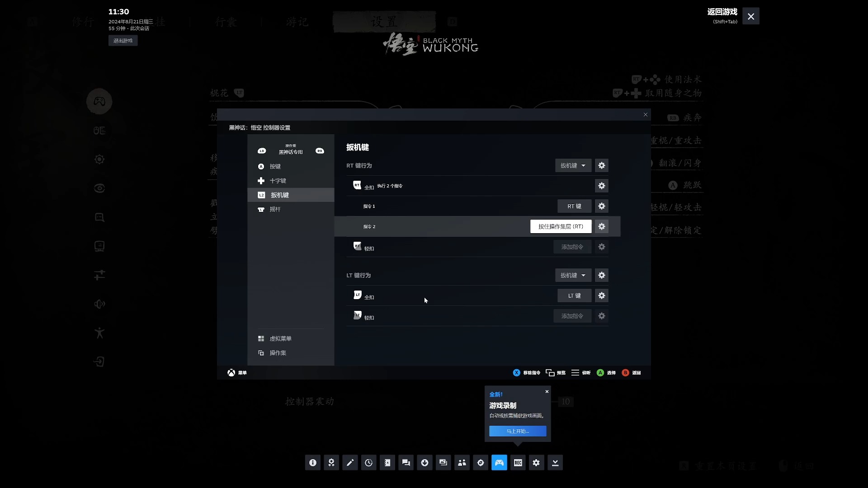
Task: Click the 退出游戏 button
Action: point(123,41)
